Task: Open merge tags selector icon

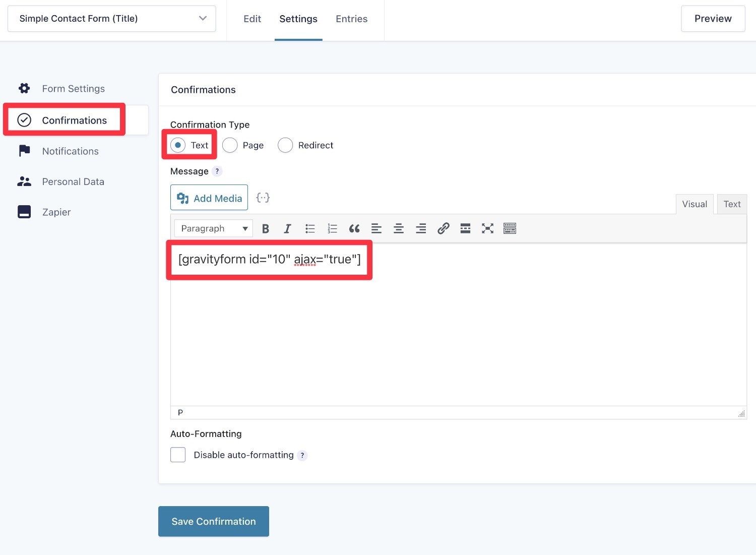Action: click(263, 198)
